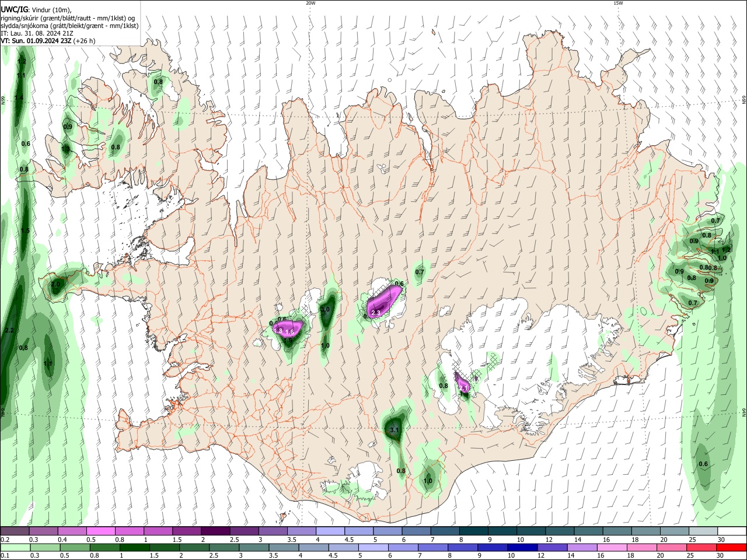Click the 0.5 green swatch in the lower rain scale
The height and width of the screenshot is (560, 747).
point(74,547)
